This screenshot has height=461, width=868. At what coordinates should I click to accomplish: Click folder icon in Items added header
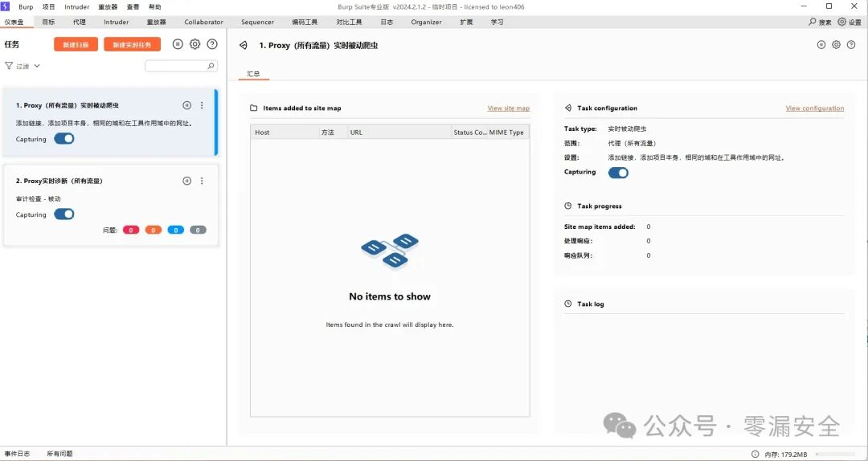253,108
